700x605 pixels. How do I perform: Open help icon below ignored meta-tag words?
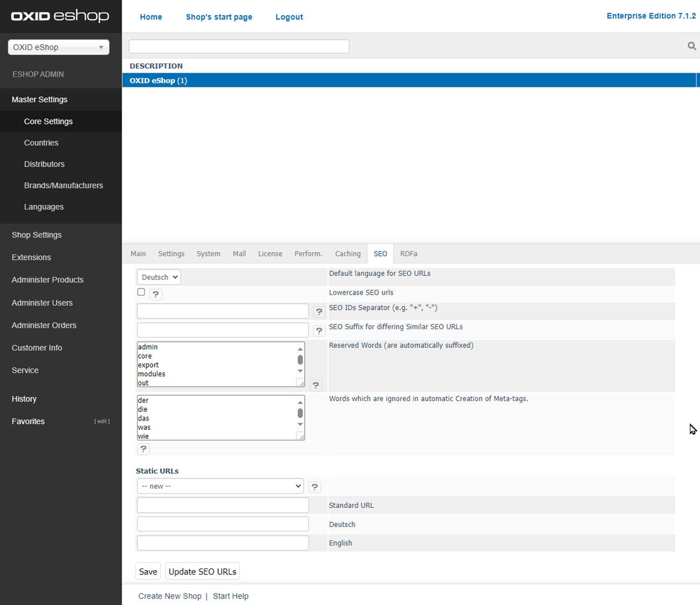coord(143,449)
